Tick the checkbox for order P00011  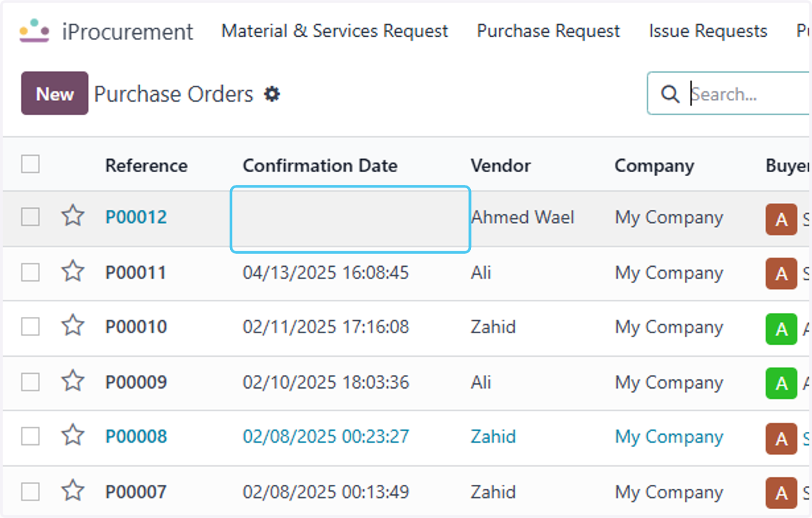click(30, 272)
